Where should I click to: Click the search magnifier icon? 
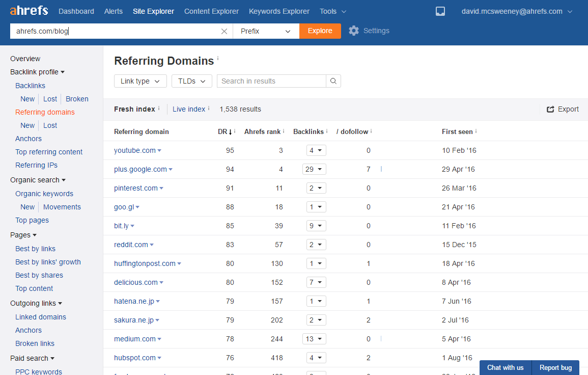pos(333,81)
